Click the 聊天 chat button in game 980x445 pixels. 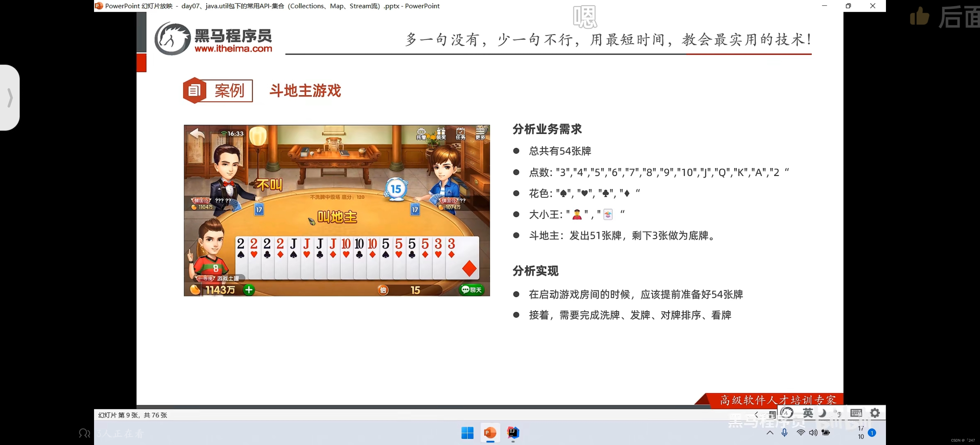pyautogui.click(x=471, y=290)
